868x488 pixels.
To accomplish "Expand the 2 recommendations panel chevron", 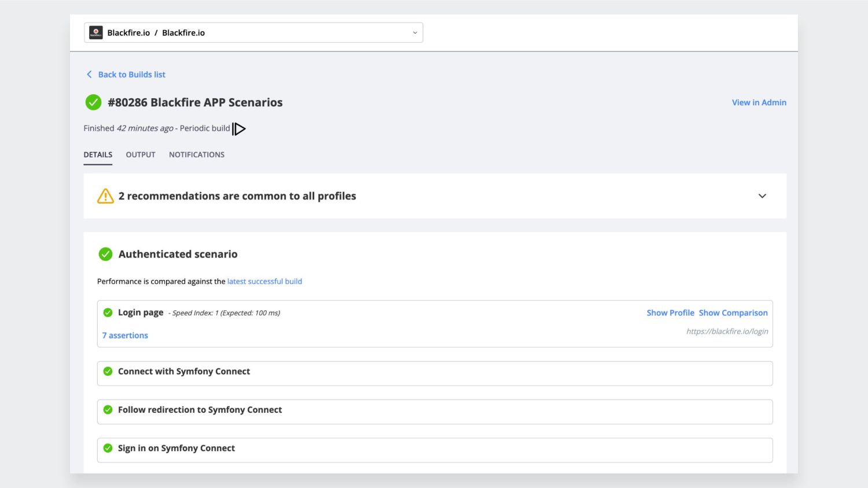I will 762,196.
